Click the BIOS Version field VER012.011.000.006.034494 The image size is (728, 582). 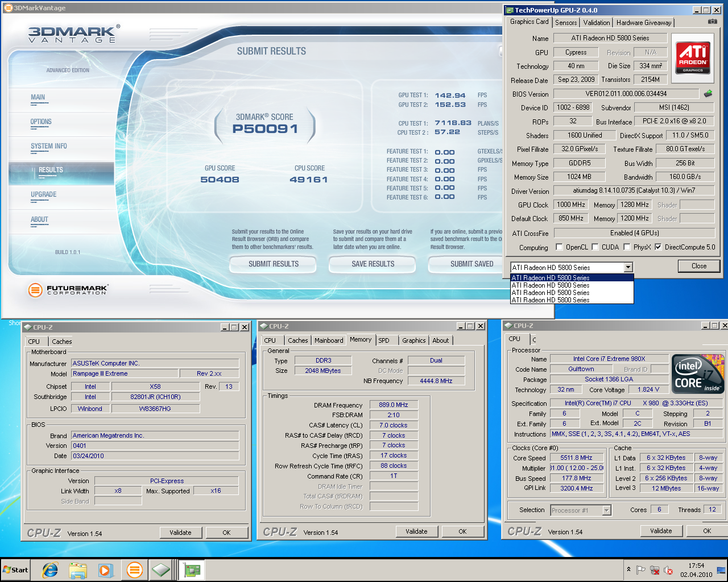click(626, 94)
